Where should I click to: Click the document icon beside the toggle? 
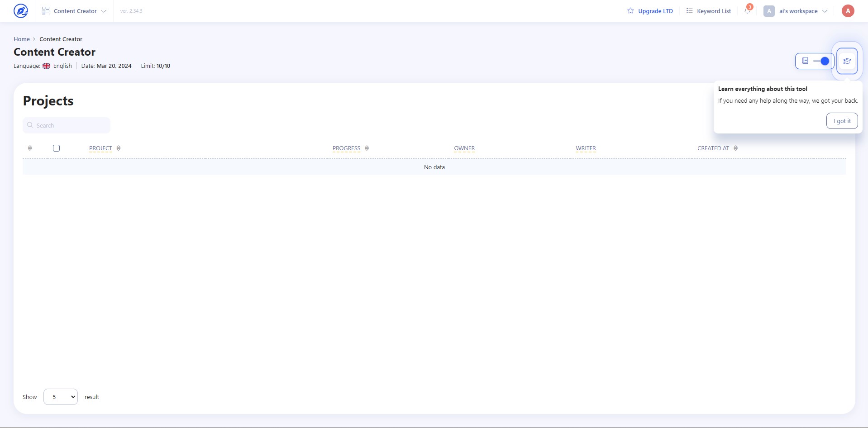pyautogui.click(x=805, y=61)
